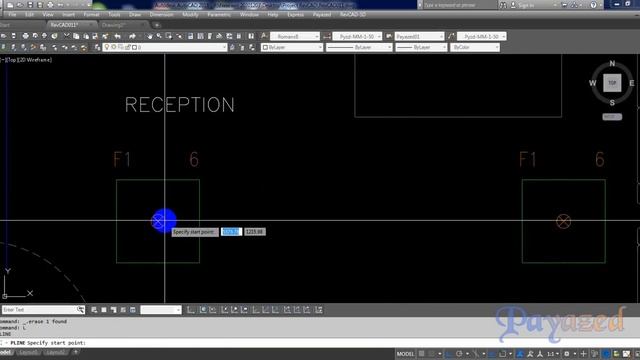Viewport: 640px width, 360px height.
Task: Click the S direction on ViewCube compass
Action: pos(612,102)
